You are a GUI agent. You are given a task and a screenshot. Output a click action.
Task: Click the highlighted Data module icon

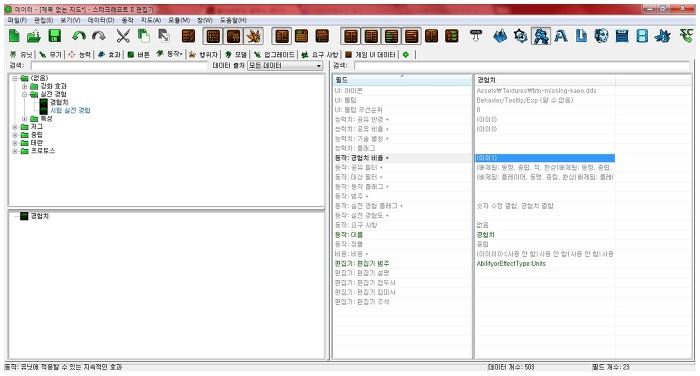(541, 36)
